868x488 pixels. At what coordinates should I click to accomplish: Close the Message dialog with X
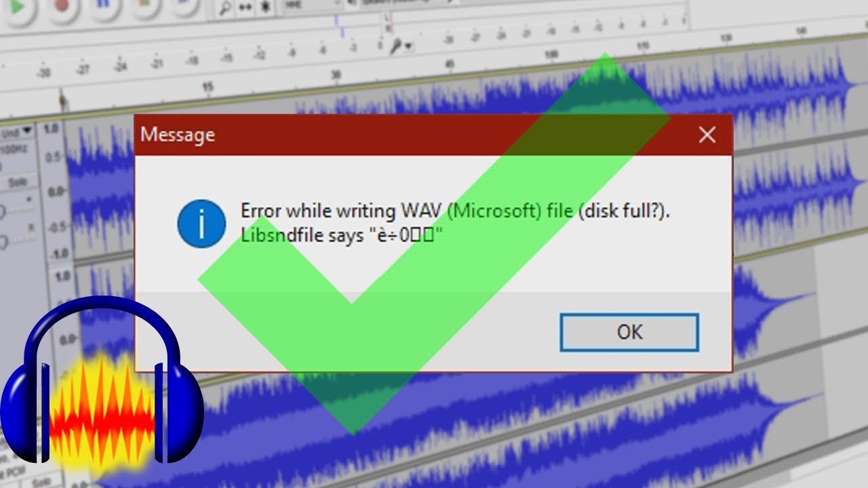(707, 135)
